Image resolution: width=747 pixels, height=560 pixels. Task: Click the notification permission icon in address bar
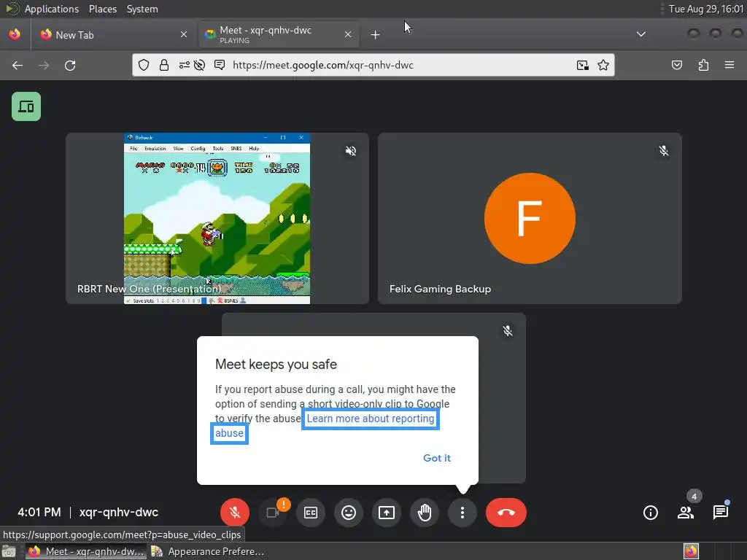tap(220, 65)
